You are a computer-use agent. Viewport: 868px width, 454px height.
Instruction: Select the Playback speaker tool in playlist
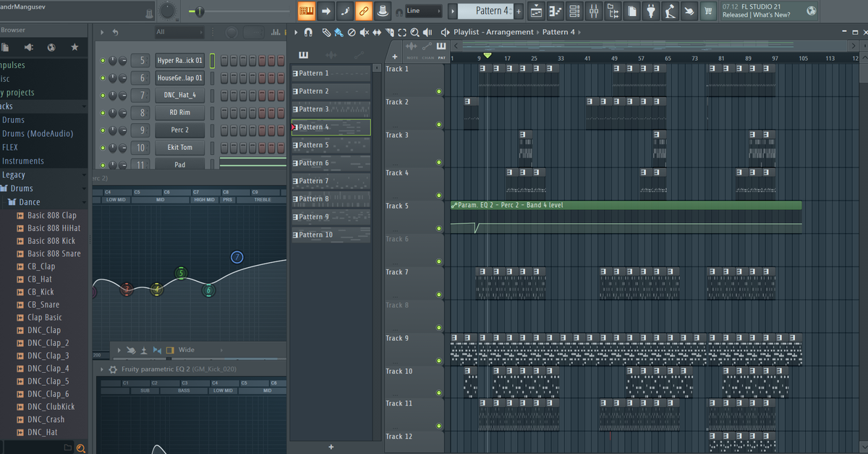[x=428, y=32]
